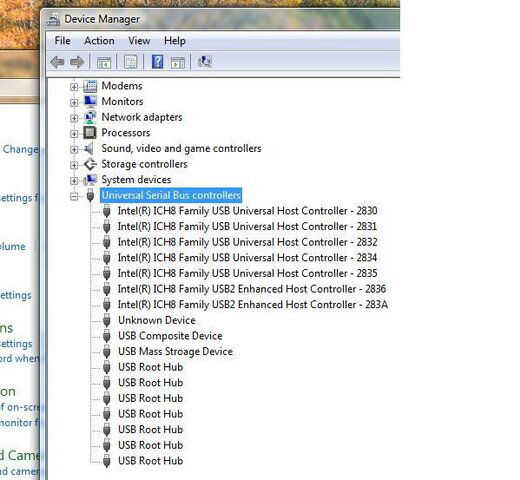Screen dimensions: 520x480
Task: Select the Modems label
Action: click(122, 86)
